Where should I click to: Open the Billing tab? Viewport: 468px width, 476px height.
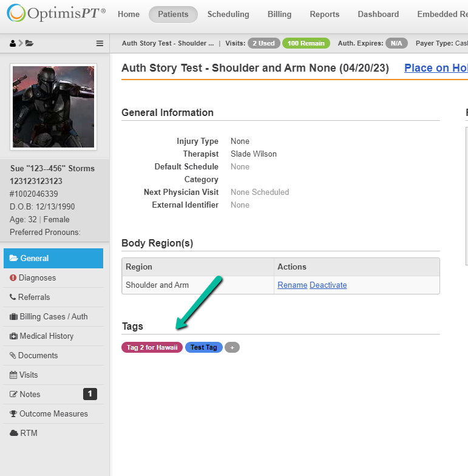(x=279, y=14)
